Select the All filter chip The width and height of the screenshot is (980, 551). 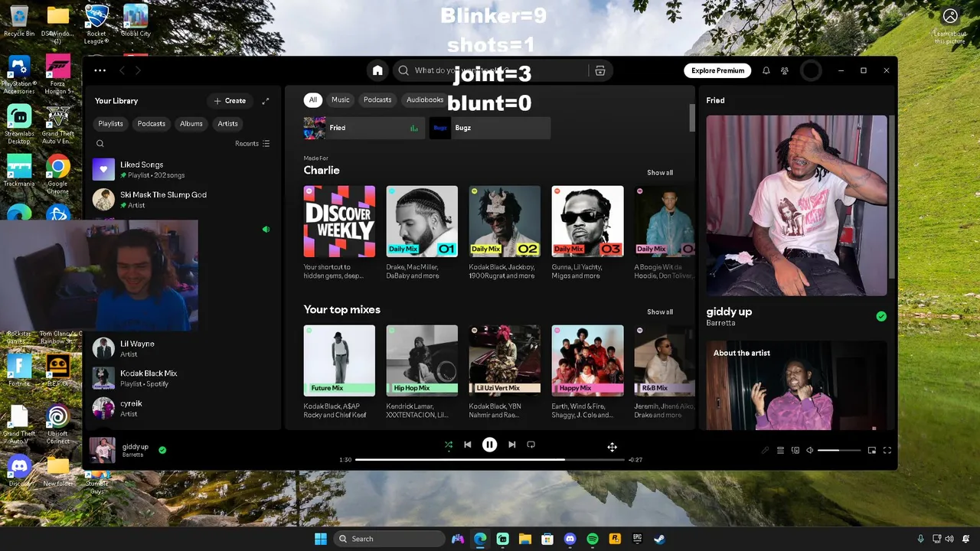point(312,99)
